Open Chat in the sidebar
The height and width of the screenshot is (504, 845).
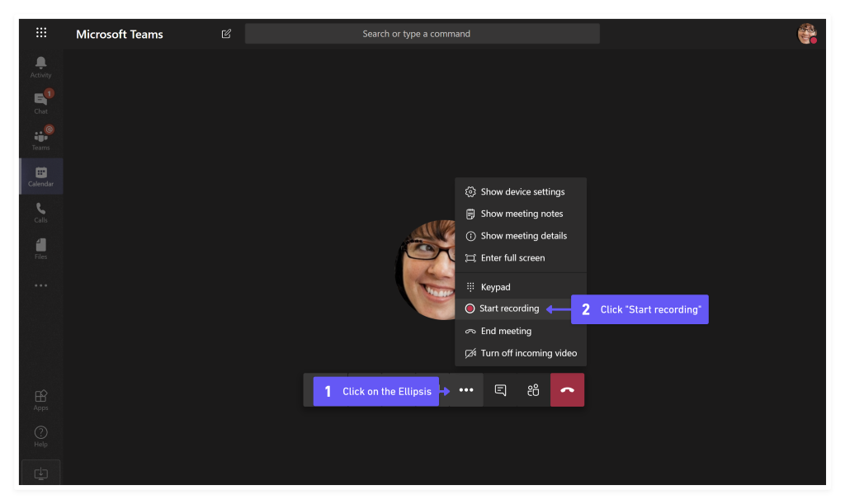(x=41, y=103)
